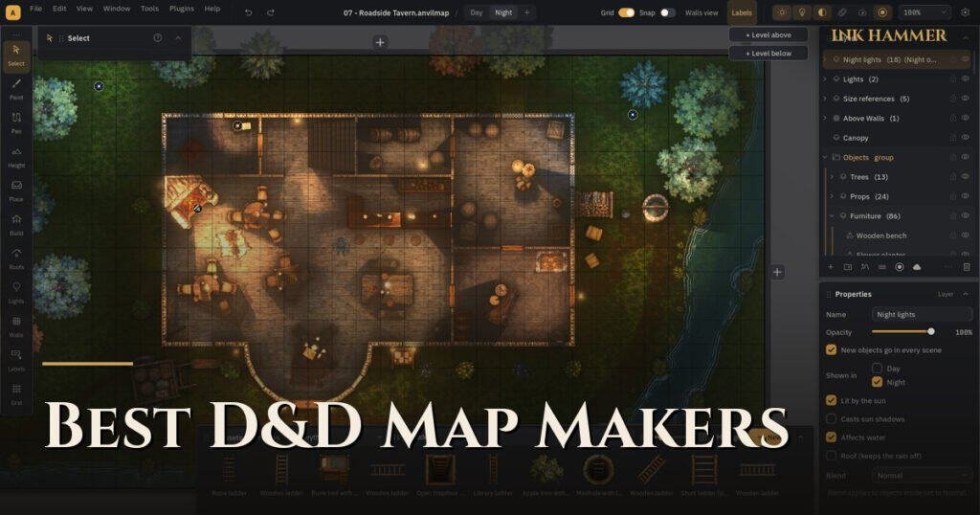Collapse the Select tool panel
980x515 pixels.
pyautogui.click(x=178, y=38)
